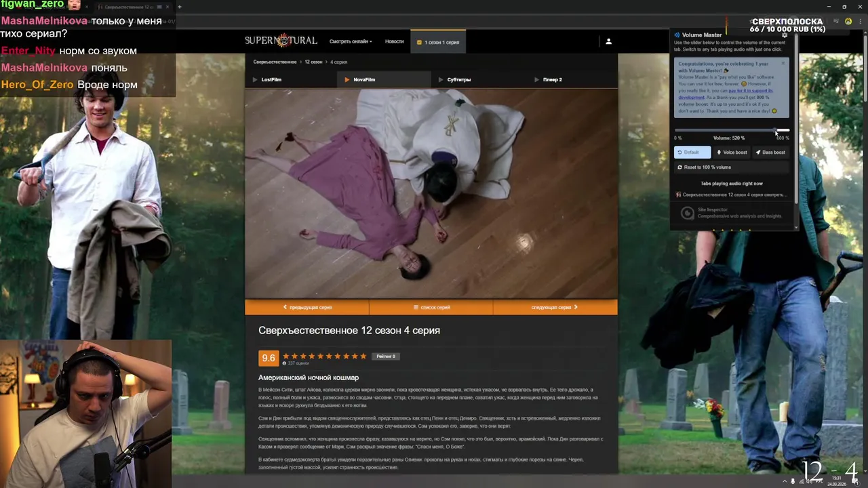
Task: Click the heading Сверхъестественное 12 сезон 4 серия
Action: 349,330
